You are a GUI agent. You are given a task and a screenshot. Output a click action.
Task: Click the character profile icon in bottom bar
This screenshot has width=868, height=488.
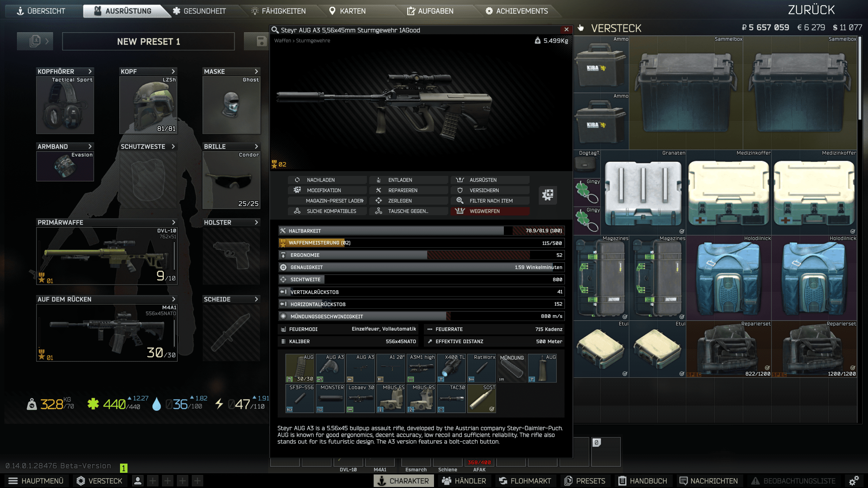138,481
